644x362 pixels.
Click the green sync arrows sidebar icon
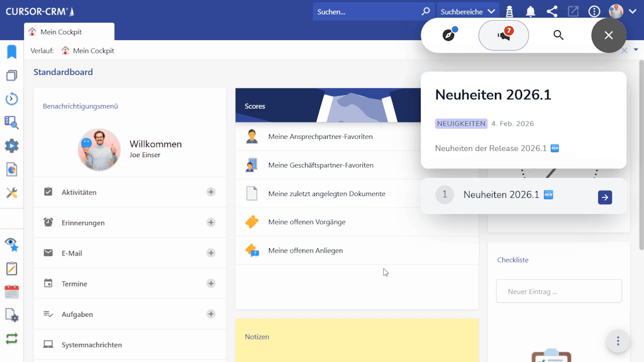11,338
